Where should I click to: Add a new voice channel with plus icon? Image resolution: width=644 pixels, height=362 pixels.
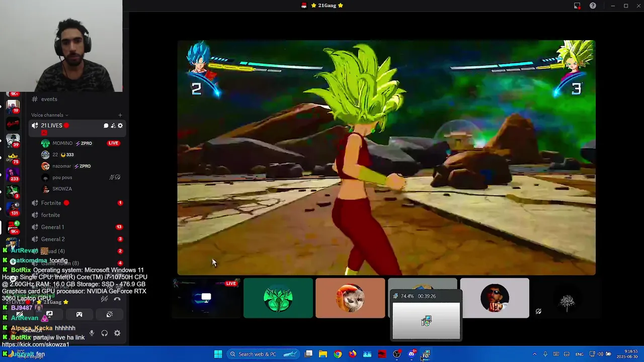click(x=120, y=115)
